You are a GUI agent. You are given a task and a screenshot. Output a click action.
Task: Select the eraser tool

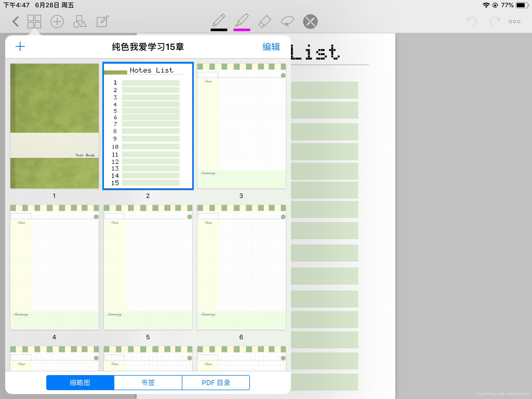tap(264, 22)
